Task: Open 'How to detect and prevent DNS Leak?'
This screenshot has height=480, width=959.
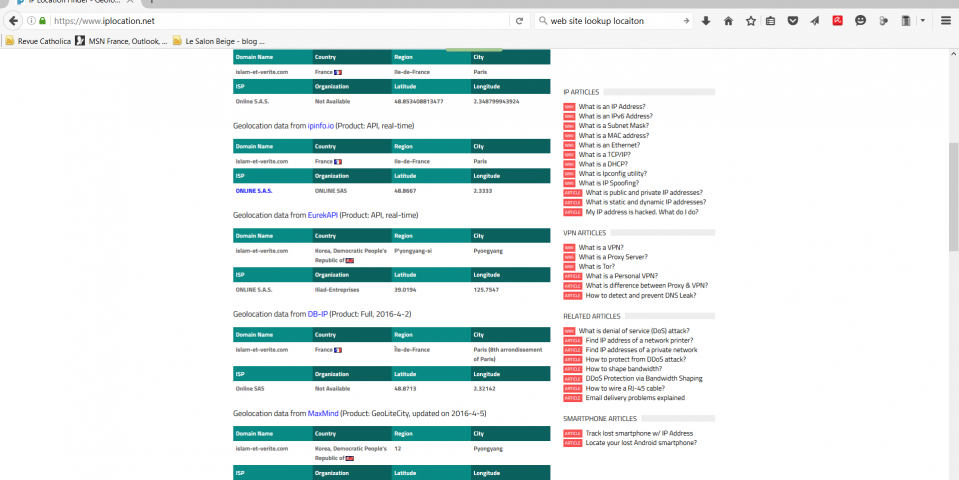Action: [640, 295]
